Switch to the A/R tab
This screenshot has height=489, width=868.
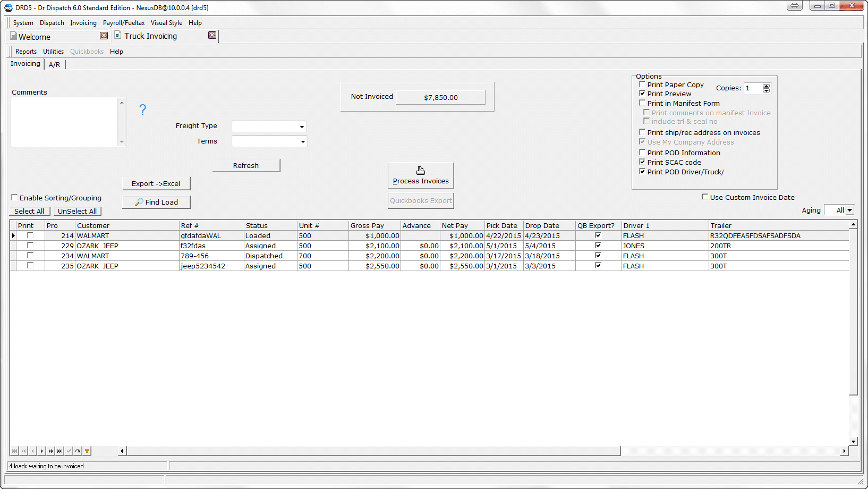(x=54, y=64)
